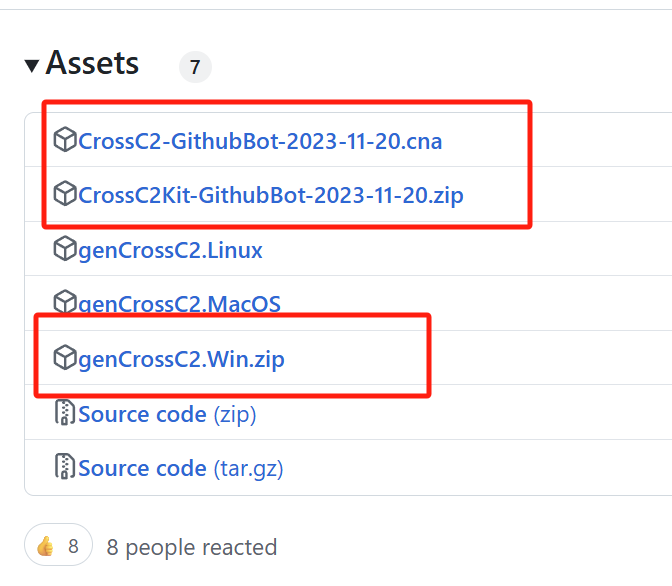Image resolution: width=672 pixels, height=586 pixels.
Task: Click package icon next to genCrossC2.MacOS
Action: pos(65,301)
